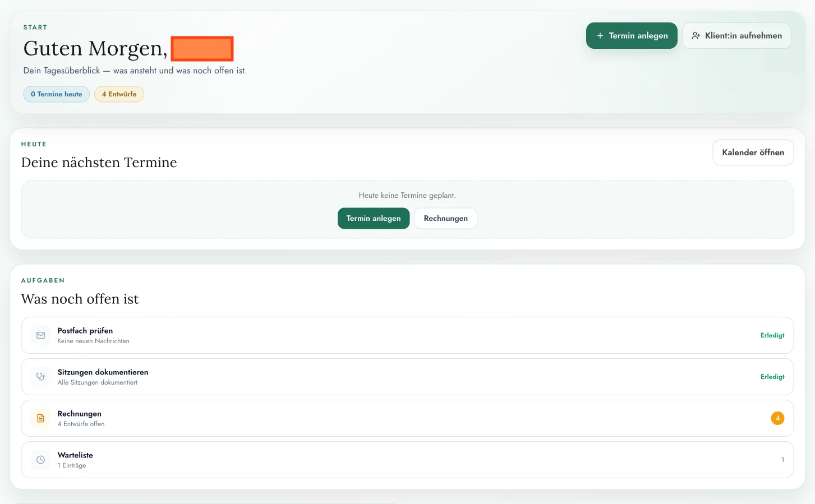Mark Postfach prüfen as Erledigt

click(x=772, y=335)
